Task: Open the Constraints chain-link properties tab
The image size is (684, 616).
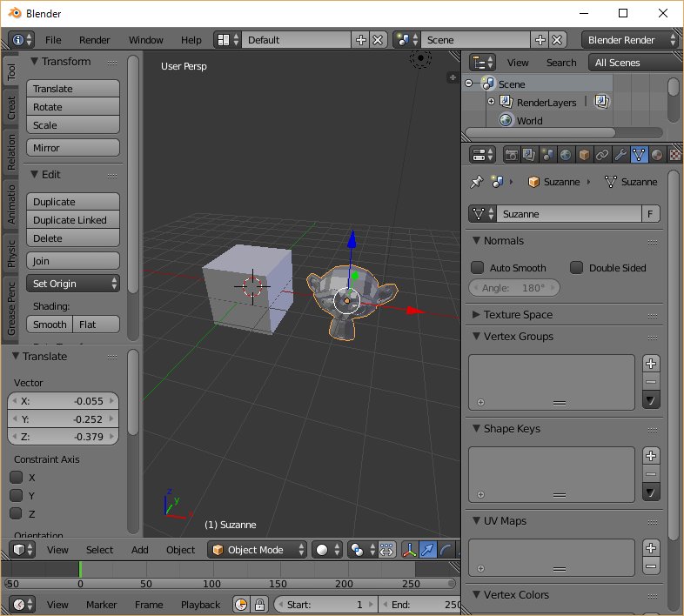Action: (602, 155)
